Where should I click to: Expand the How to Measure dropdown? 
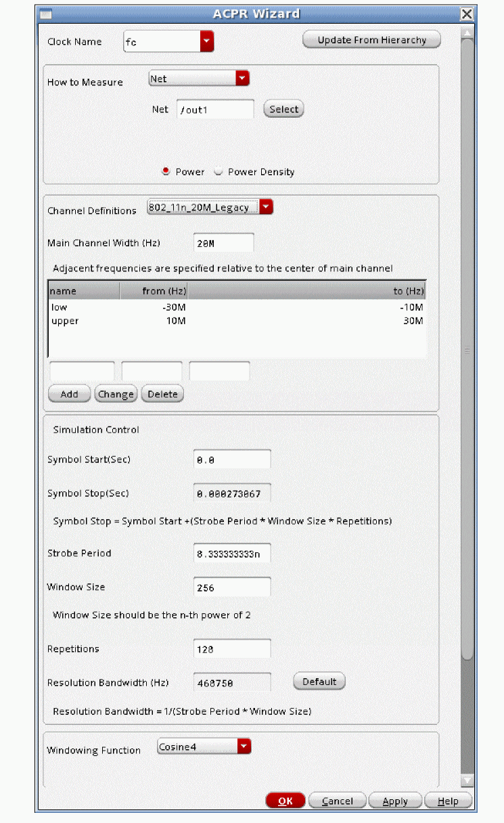(x=242, y=79)
